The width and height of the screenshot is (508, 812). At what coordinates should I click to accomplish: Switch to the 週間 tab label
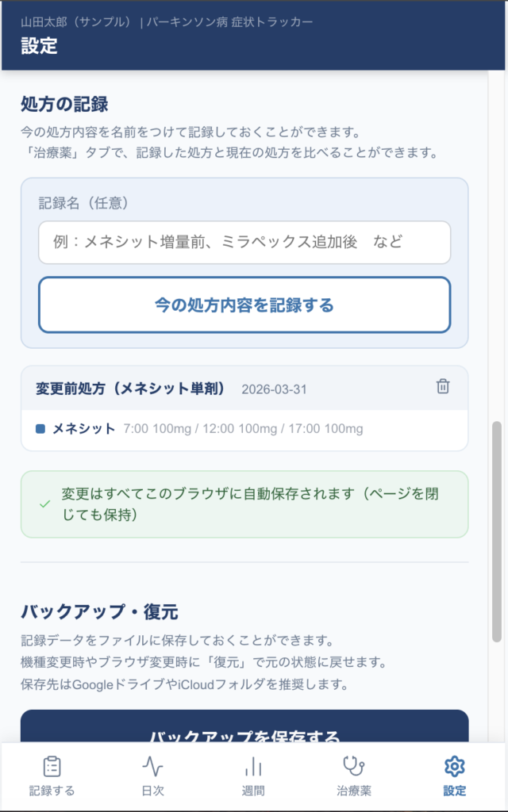253,791
